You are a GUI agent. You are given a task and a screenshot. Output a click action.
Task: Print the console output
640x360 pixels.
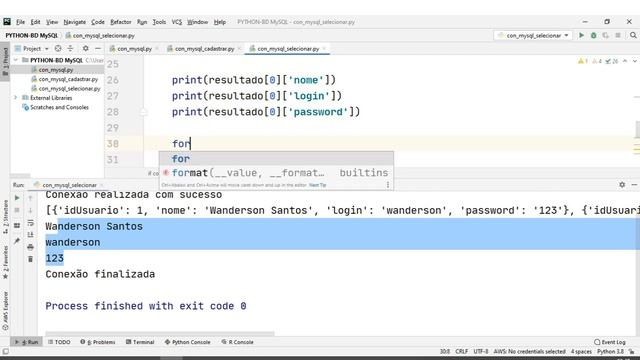pyautogui.click(x=30, y=247)
